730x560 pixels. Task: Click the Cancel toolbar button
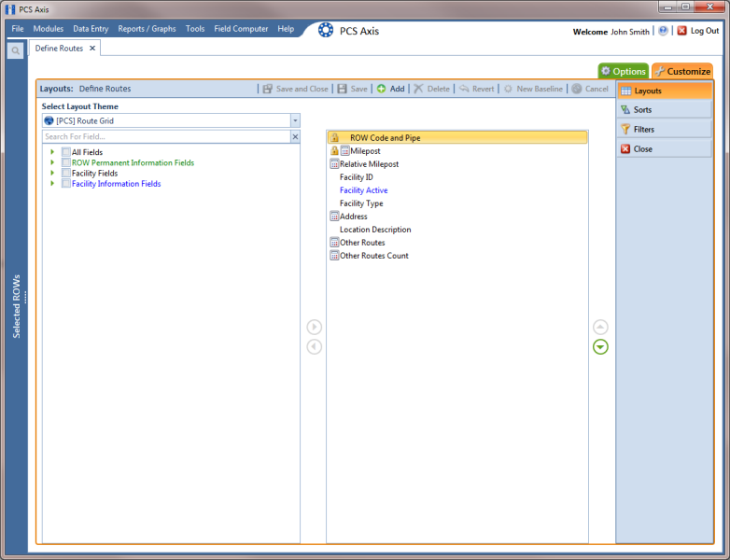click(590, 89)
